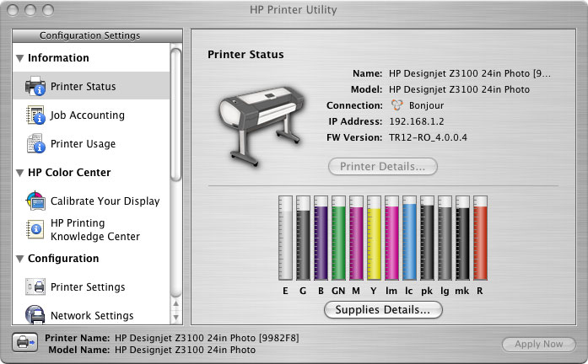
Task: Click the B blue ink gauge
Action: 321,238
